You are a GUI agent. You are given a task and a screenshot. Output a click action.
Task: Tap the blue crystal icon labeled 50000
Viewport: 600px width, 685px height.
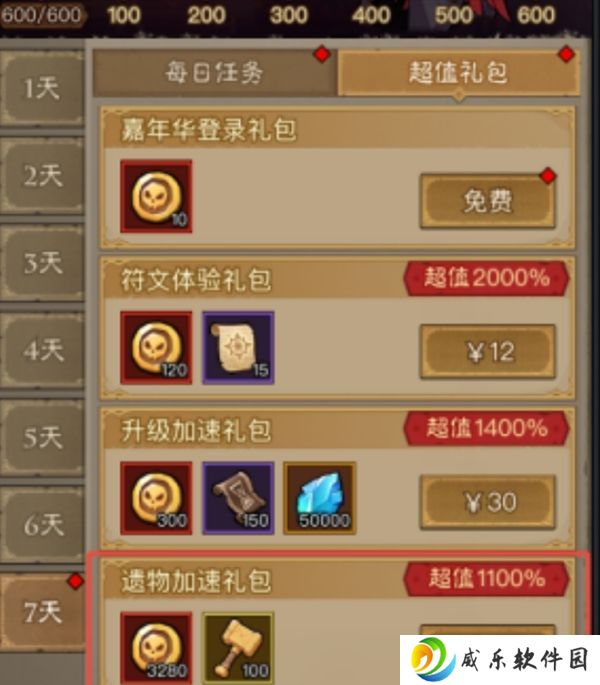point(319,498)
